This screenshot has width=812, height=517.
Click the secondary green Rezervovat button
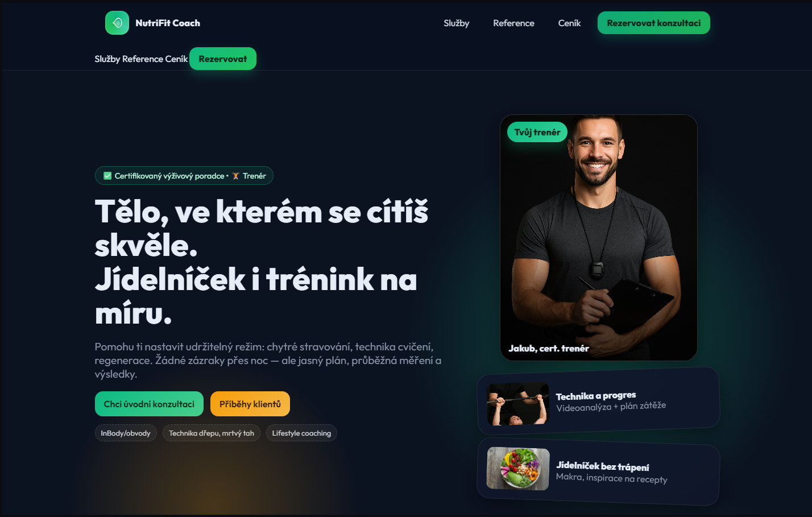(x=223, y=59)
